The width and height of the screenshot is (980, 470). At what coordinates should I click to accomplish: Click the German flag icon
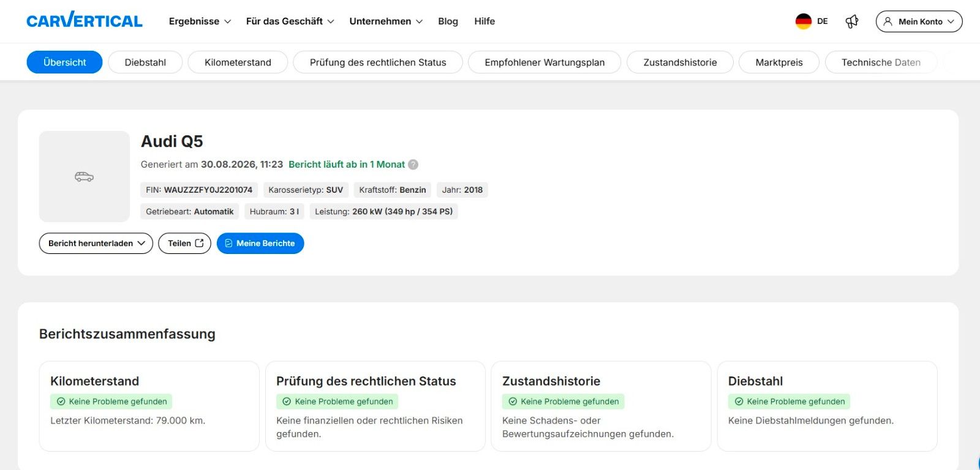803,21
